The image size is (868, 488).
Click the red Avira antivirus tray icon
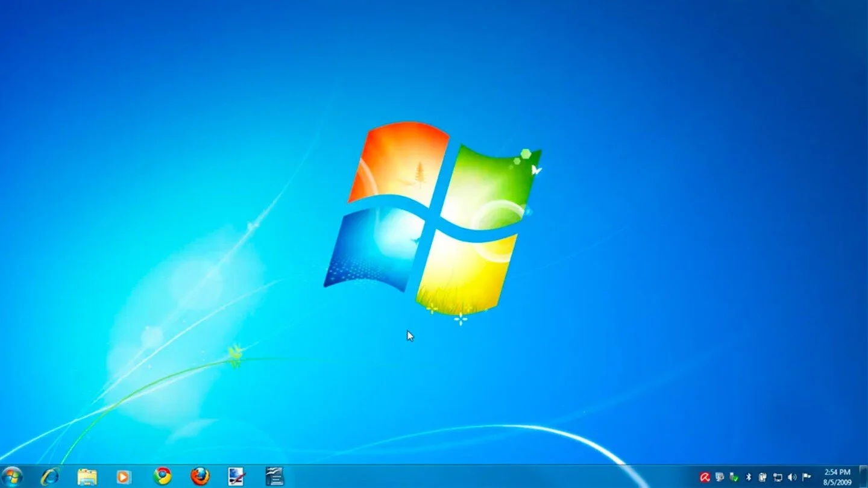click(705, 477)
